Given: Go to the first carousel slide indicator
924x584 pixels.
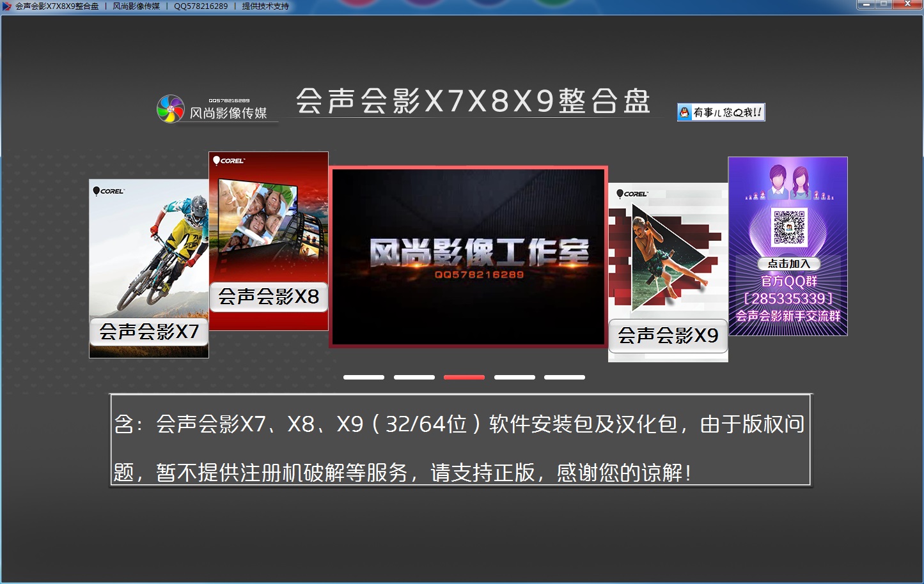Looking at the screenshot, I should coord(364,378).
